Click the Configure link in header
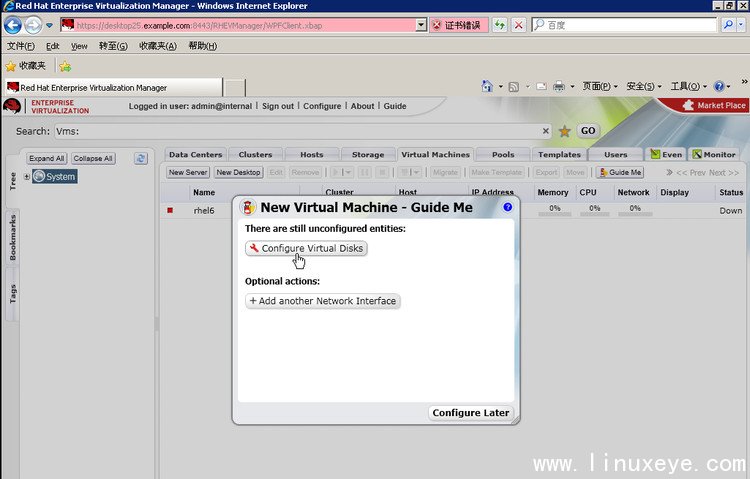 pos(322,106)
